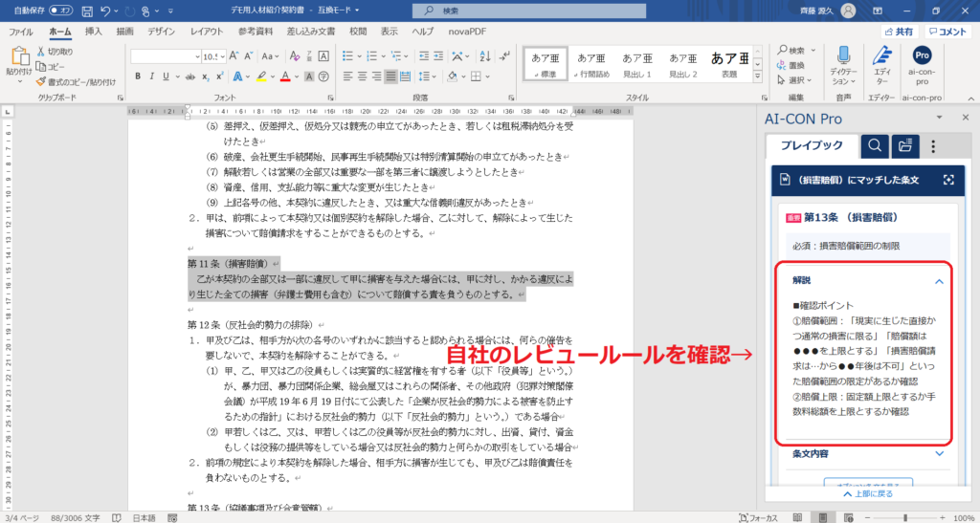Collapse the ribbon with the chevron

pyautogui.click(x=970, y=98)
